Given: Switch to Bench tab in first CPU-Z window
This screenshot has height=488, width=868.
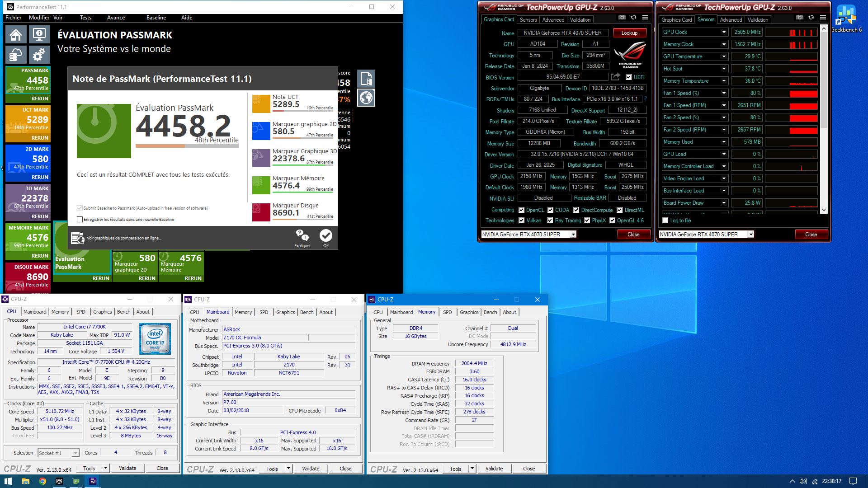Looking at the screenshot, I should pyautogui.click(x=123, y=312).
